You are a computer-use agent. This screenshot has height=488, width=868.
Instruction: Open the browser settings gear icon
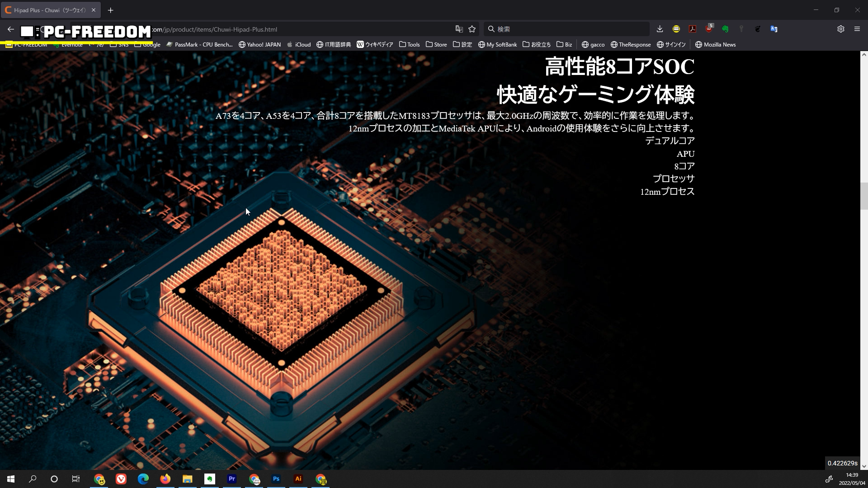click(840, 29)
